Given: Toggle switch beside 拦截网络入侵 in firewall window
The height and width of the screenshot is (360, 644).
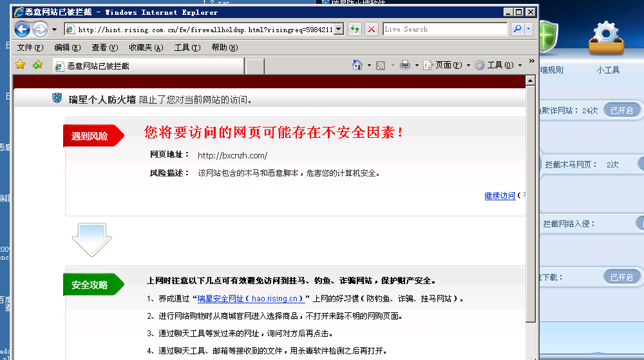Looking at the screenshot, I should coord(640,223).
